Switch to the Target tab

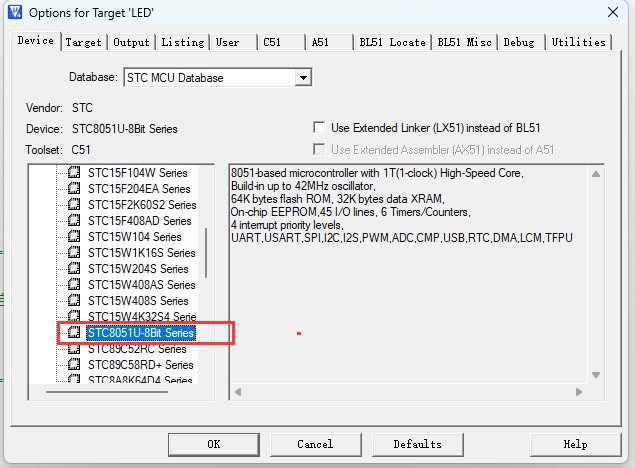[x=83, y=42]
